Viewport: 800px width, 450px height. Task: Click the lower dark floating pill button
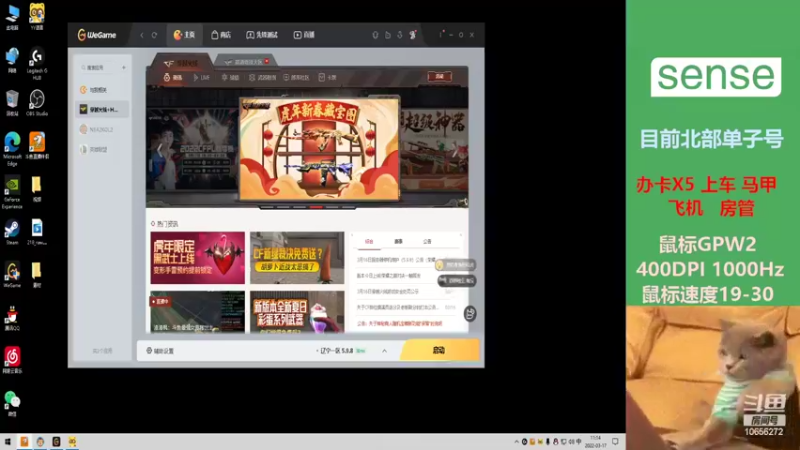click(457, 280)
